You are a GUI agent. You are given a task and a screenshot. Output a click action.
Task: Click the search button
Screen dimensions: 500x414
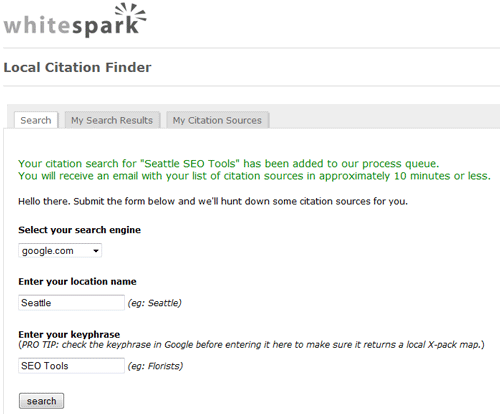41,401
